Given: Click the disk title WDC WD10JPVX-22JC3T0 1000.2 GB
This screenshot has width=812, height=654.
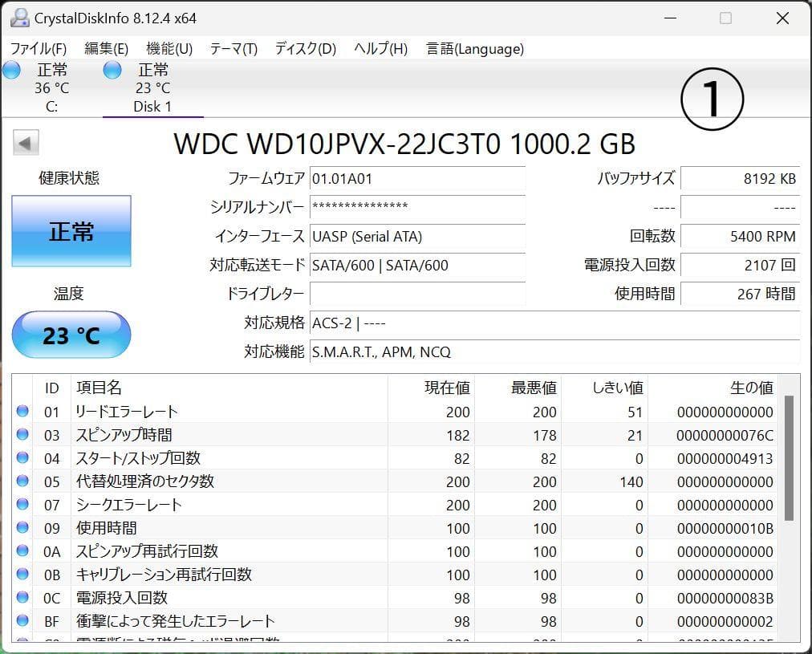Looking at the screenshot, I should [x=404, y=144].
